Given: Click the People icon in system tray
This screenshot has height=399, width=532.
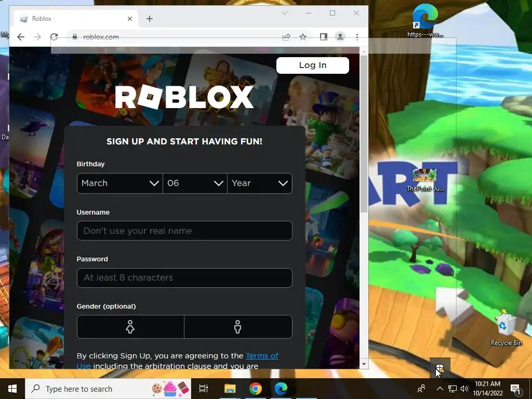Looking at the screenshot, I should coord(421,389).
